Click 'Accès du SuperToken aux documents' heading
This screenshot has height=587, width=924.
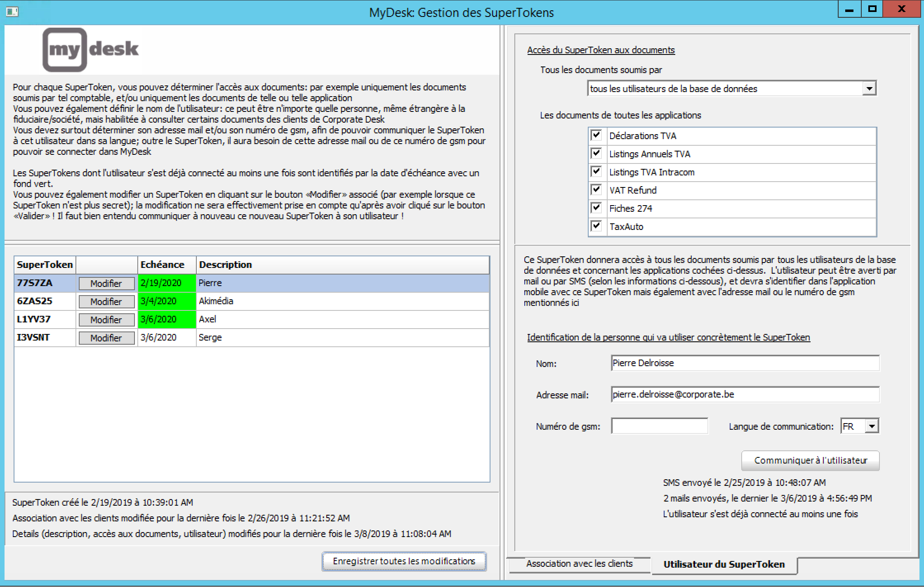pos(601,50)
